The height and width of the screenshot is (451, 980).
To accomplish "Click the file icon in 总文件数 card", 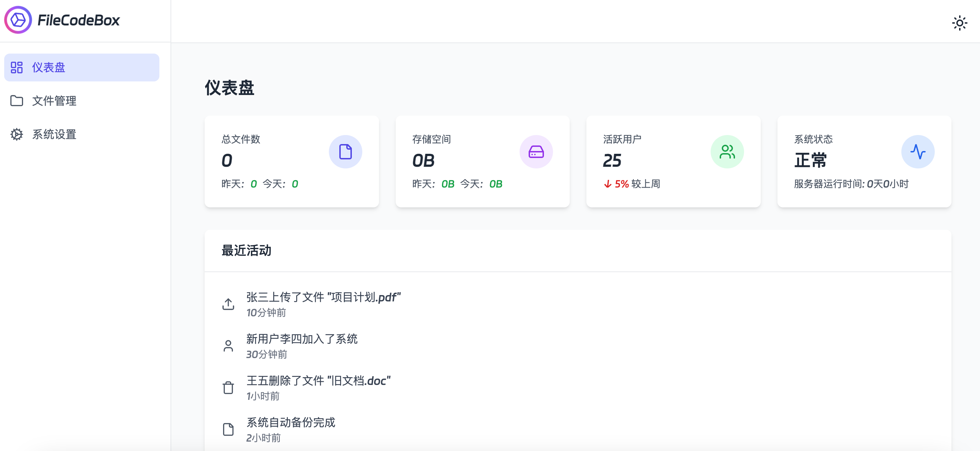I will pyautogui.click(x=345, y=152).
